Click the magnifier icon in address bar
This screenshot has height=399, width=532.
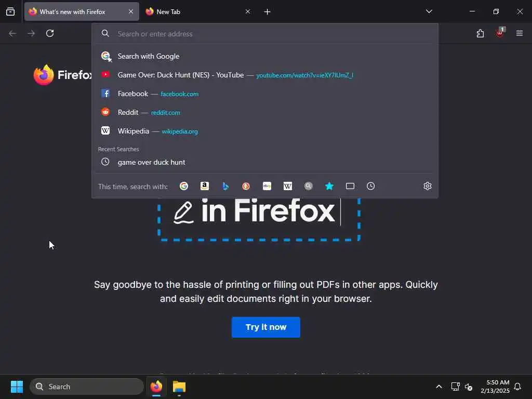[x=105, y=33]
